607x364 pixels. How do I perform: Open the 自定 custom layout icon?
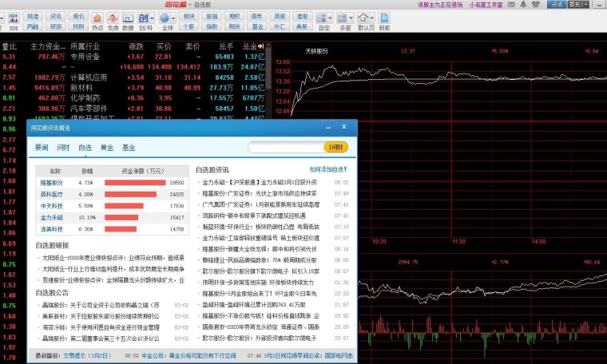pos(321,18)
